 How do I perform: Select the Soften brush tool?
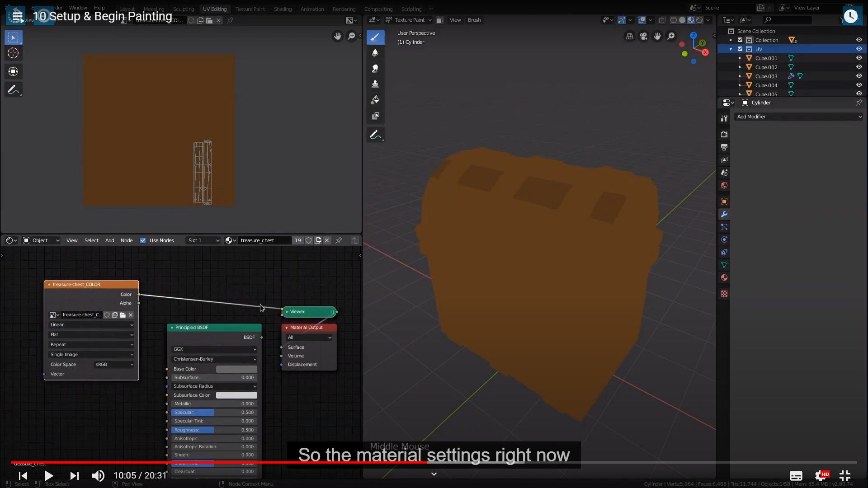[x=375, y=53]
